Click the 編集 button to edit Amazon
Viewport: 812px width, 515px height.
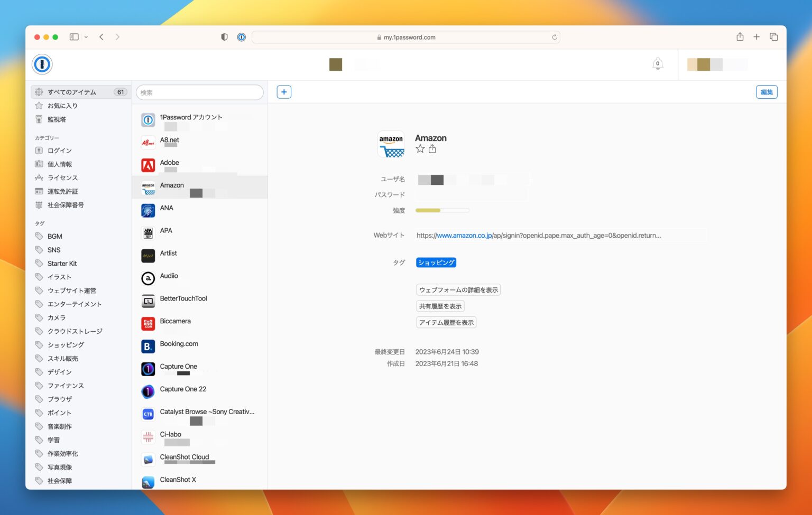pyautogui.click(x=766, y=92)
